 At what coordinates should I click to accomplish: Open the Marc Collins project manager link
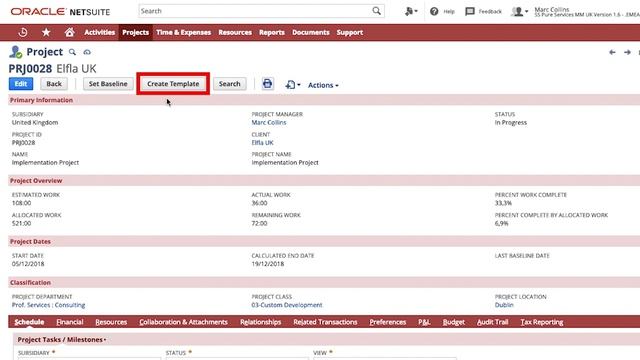point(269,122)
